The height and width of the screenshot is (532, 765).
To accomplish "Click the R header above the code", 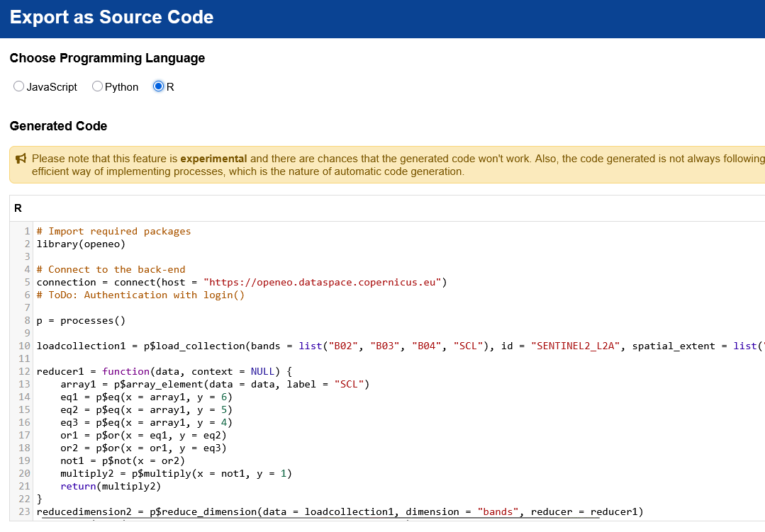I will click(x=18, y=208).
